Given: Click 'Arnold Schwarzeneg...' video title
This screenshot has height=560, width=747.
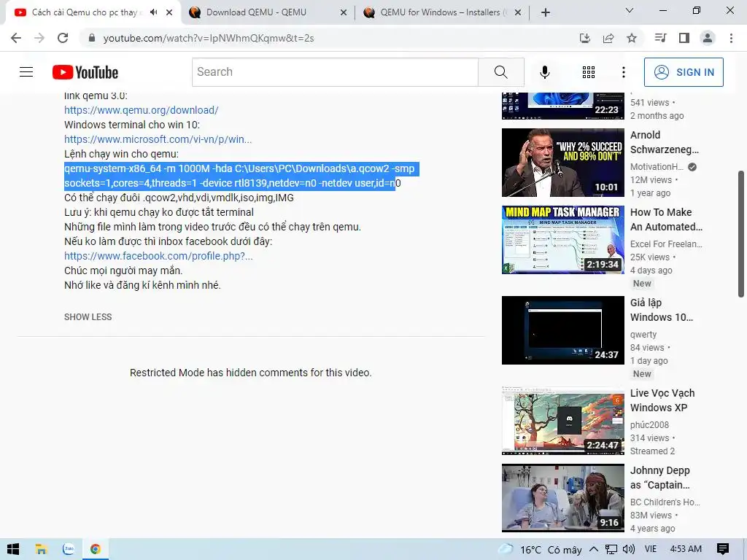Looking at the screenshot, I should click(x=665, y=142).
